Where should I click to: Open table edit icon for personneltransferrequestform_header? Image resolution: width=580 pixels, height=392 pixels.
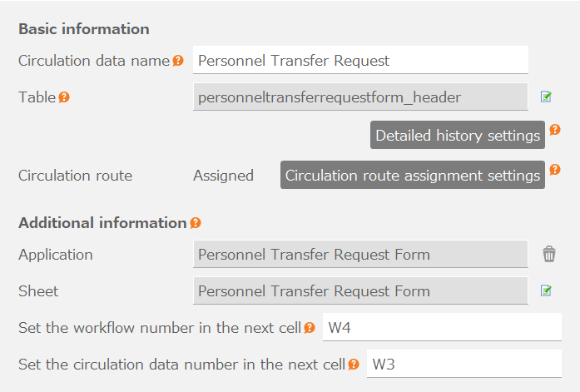[x=546, y=97]
